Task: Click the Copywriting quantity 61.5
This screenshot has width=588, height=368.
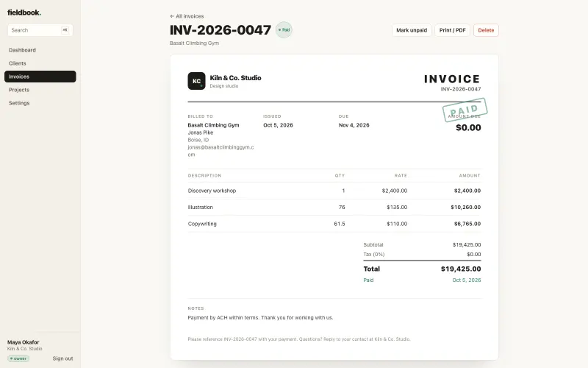Action: coord(340,224)
